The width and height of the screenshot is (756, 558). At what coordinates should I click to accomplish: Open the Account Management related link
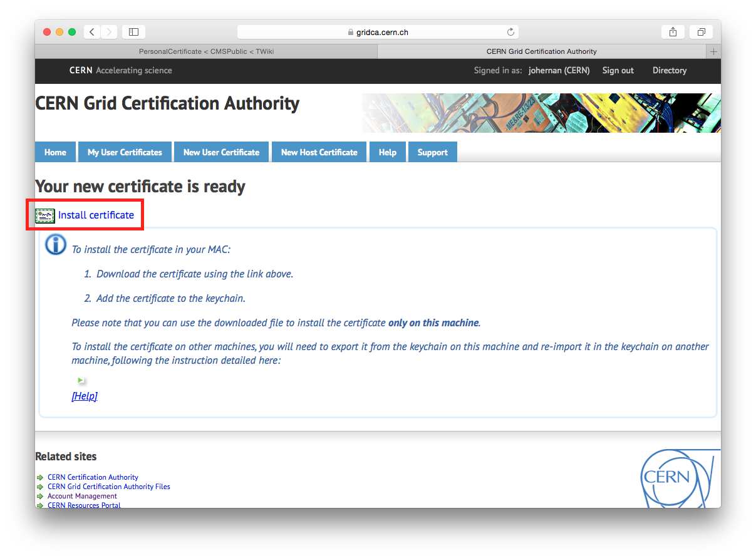82,496
